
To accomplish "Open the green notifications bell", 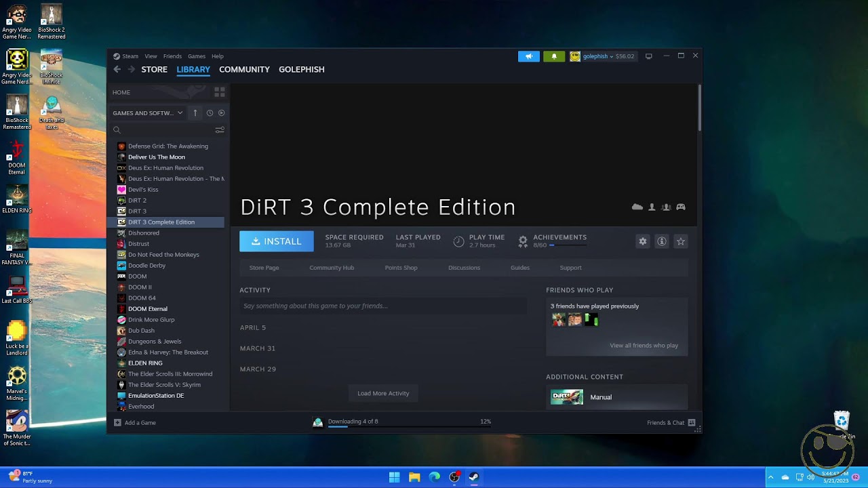I will coord(554,56).
